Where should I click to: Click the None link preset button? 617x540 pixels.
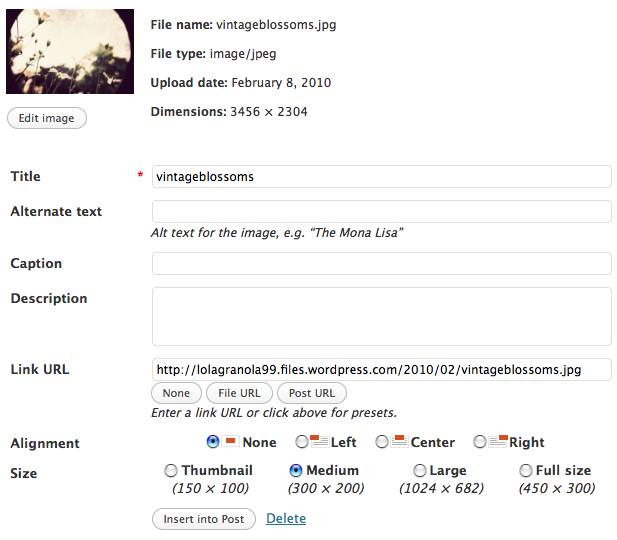176,393
